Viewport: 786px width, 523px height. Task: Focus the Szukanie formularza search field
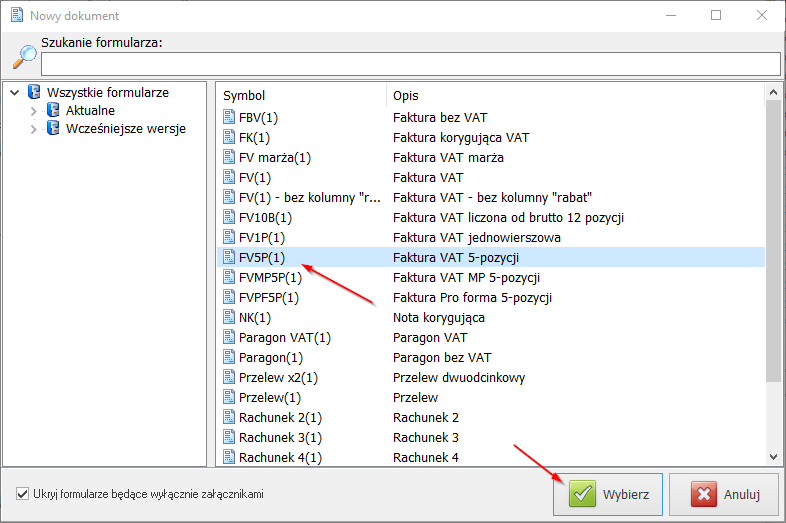pos(410,63)
